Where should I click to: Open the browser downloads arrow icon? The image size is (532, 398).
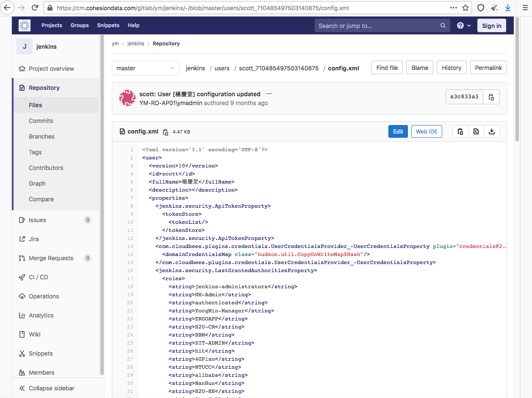(508, 8)
